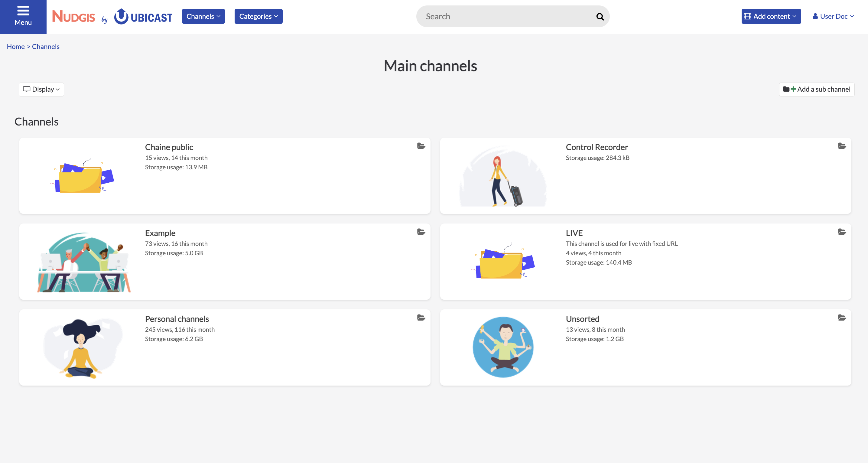Open folder icon on Example card
Image resolution: width=868 pixels, height=463 pixels.
421,232
